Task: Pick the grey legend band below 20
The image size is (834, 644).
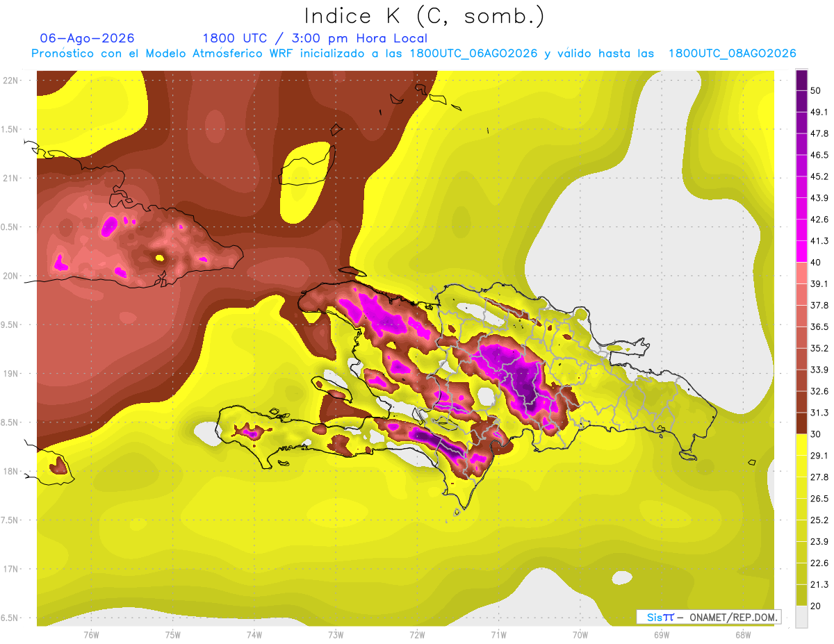Action: coord(801,617)
